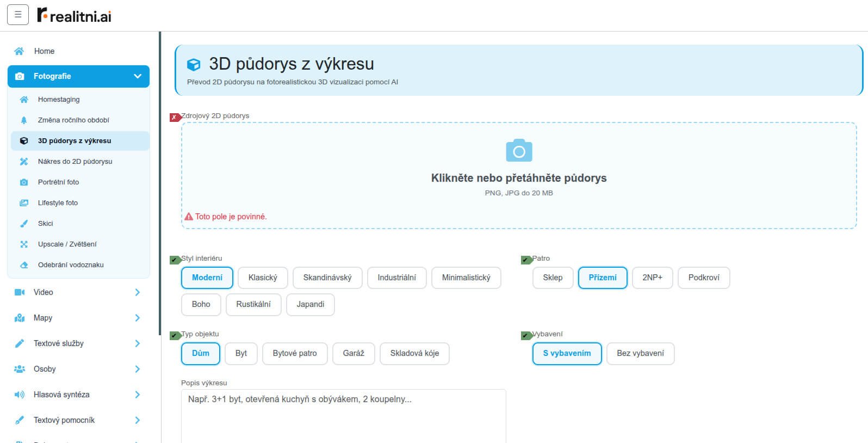Viewport: 868px width, 443px height.
Task: Choose the Skandinávský style option
Action: tap(327, 278)
